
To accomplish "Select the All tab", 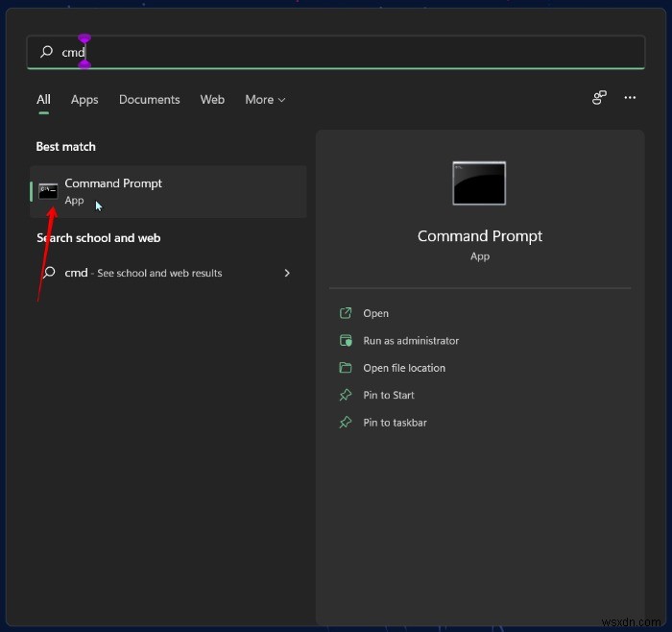I will click(x=43, y=100).
